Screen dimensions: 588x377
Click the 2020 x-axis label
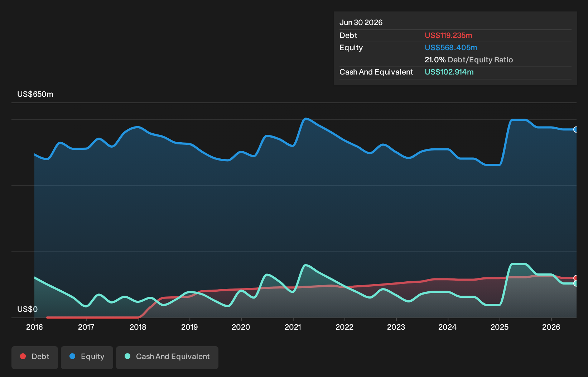click(241, 327)
